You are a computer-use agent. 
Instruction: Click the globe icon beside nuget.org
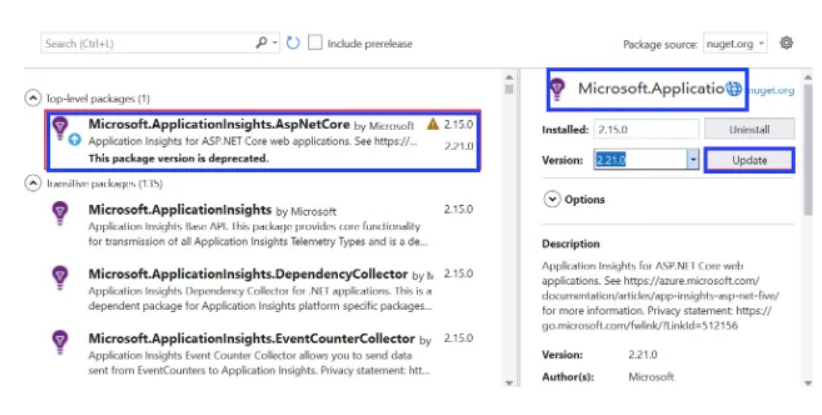[x=735, y=89]
